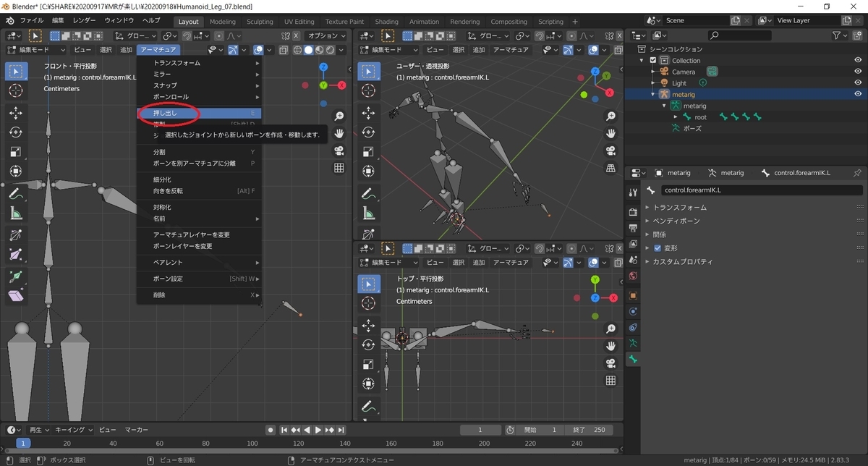
Task: Click the timeline ruler at frame 100
Action: coord(252,443)
